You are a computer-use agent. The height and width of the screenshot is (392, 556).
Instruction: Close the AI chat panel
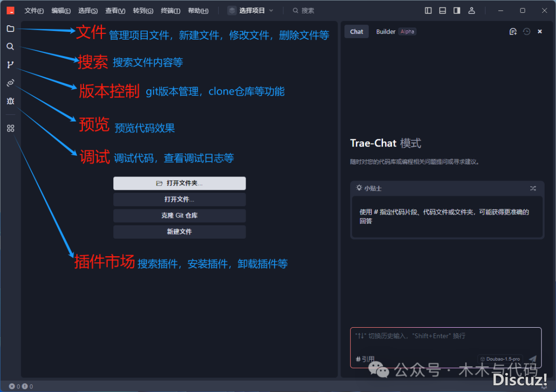point(540,31)
